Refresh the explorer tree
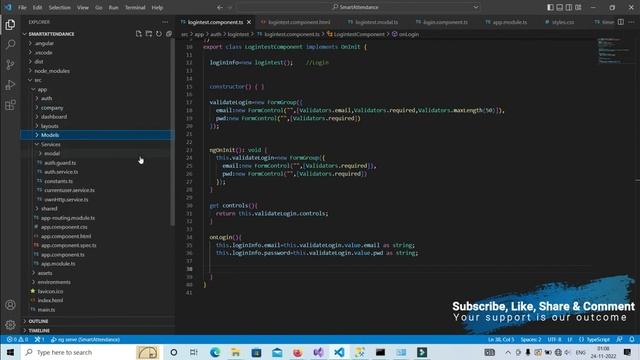Viewport: 640px width, 360px height. coord(159,34)
